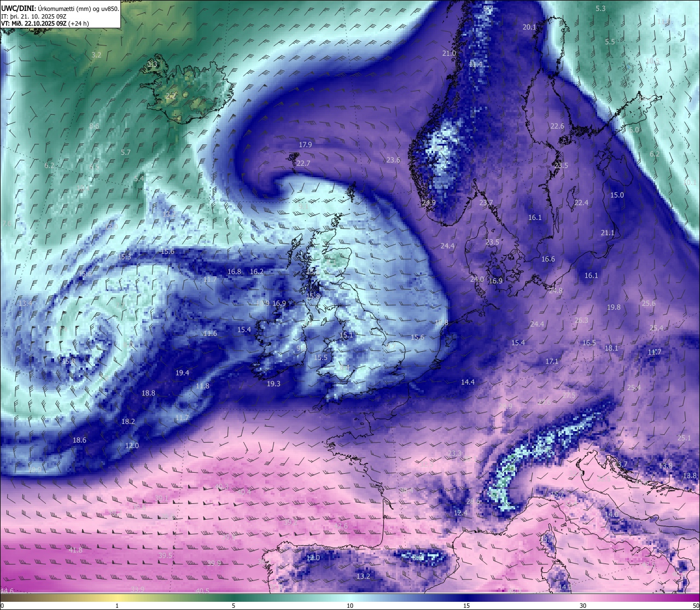The width and height of the screenshot is (700, 610).
Task: Click the 3.2 value west of Iceland
Action: [x=96, y=55]
